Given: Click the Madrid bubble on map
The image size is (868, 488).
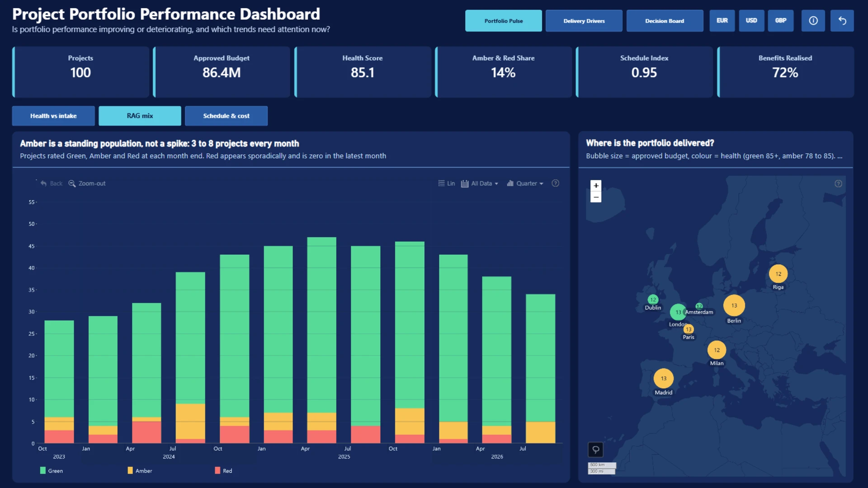Looking at the screenshot, I should click(663, 379).
